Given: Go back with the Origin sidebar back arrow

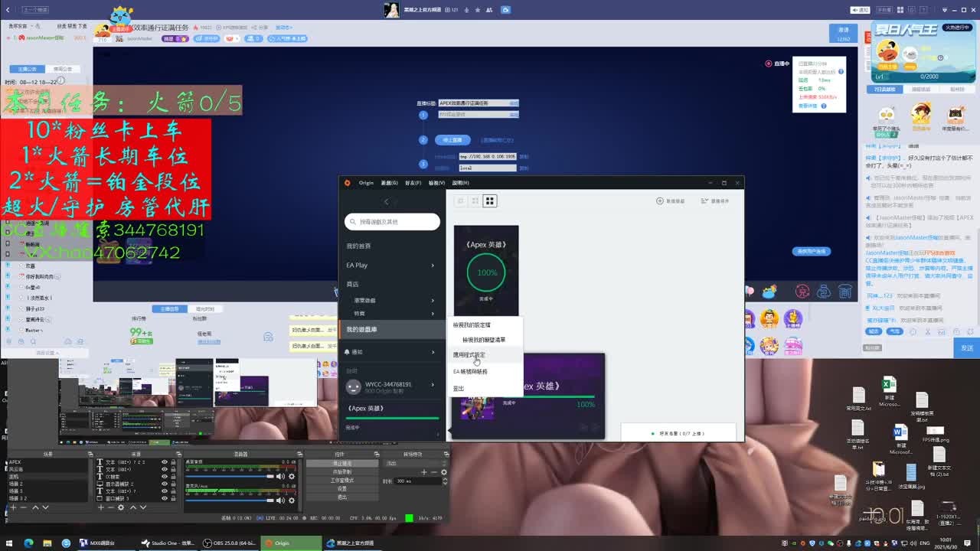Looking at the screenshot, I should tap(386, 201).
